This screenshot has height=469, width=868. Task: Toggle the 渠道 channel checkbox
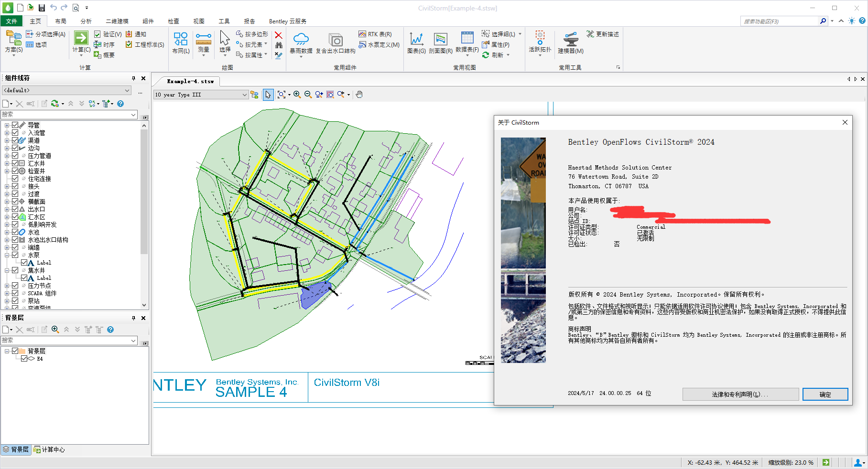tap(15, 140)
